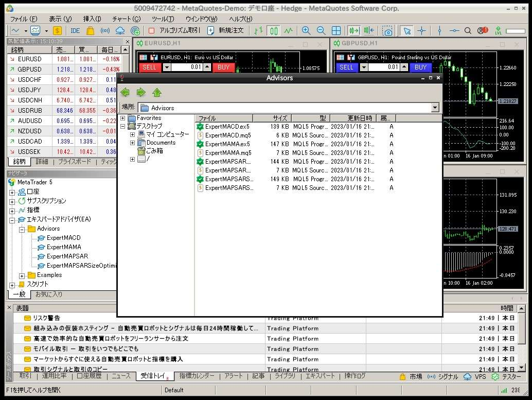532x400 pixels.
Task: Collapse the エキスパートアドバイザ(EA) node
Action: pyautogui.click(x=12, y=220)
